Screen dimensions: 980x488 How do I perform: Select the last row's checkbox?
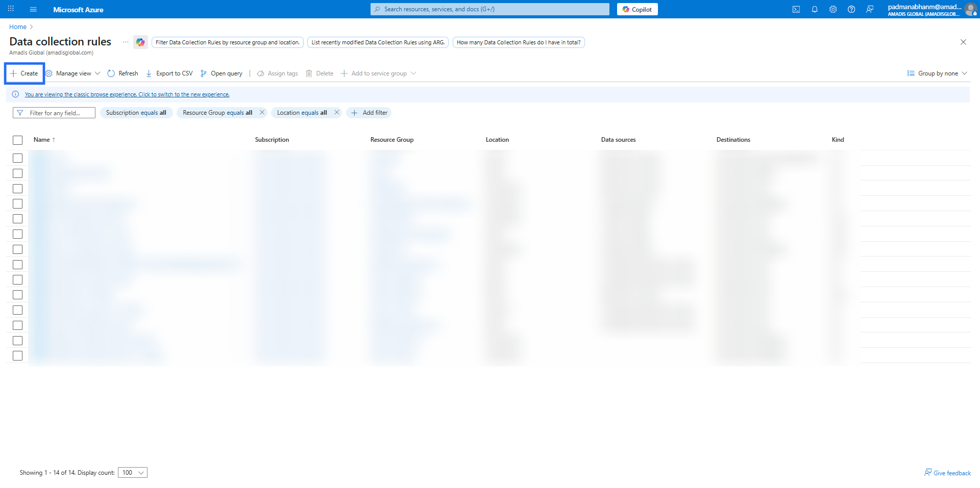point(18,356)
